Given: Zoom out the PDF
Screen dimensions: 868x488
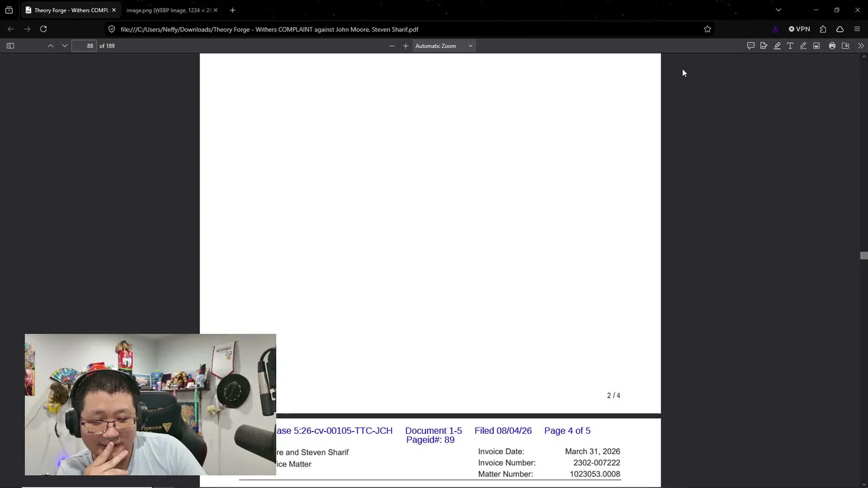Looking at the screenshot, I should [x=392, y=45].
